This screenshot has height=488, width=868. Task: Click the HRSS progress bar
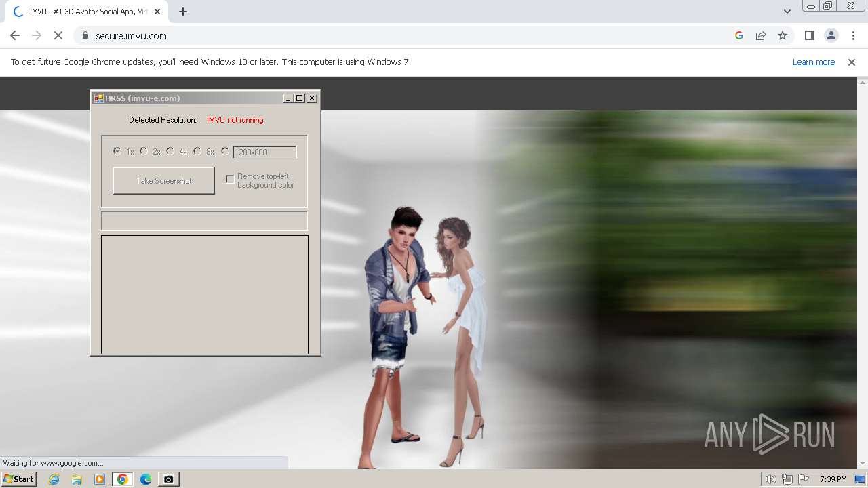[204, 221]
